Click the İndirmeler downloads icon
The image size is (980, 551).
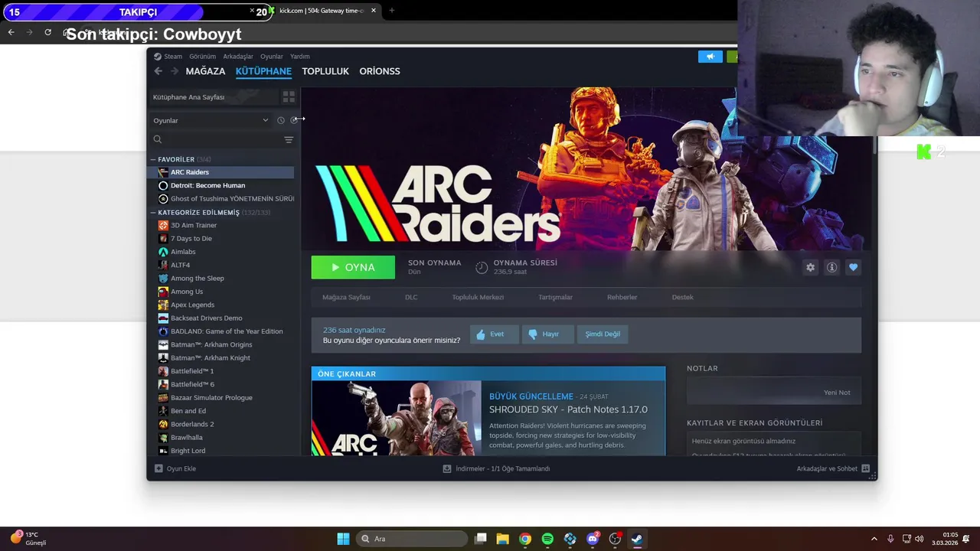(447, 468)
